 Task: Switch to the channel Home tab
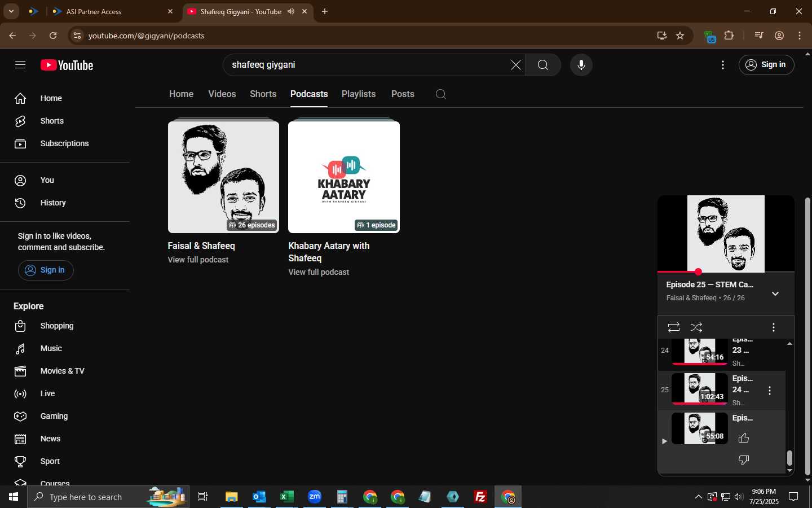(x=181, y=94)
